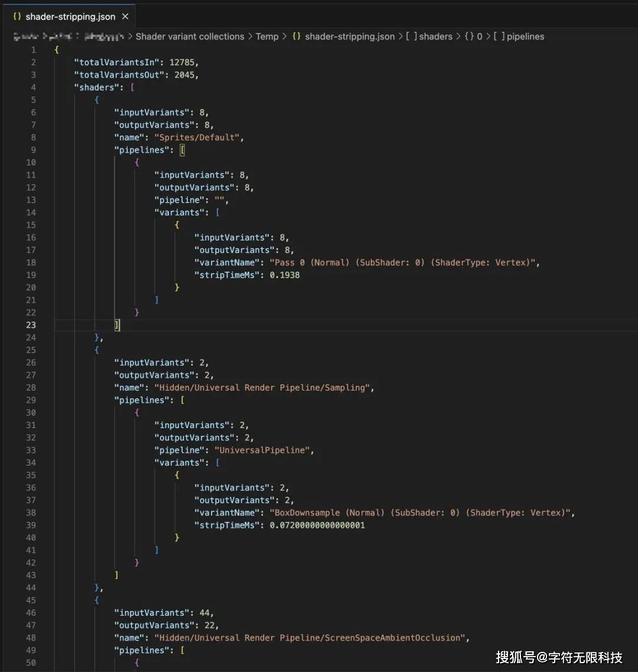Click the UniversalPipeline string value
638x672 pixels.
[x=263, y=450]
